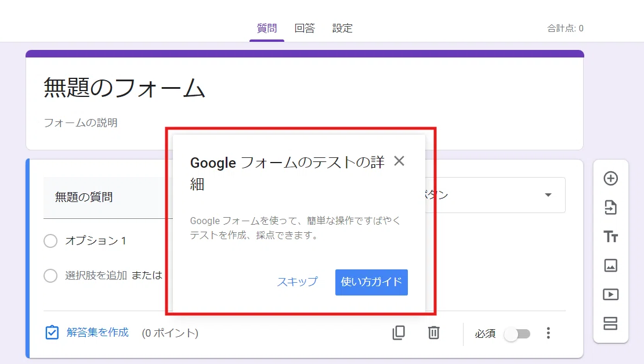This screenshot has width=644, height=364.
Task: Click 選択肢を追加 to add option
Action: point(96,275)
